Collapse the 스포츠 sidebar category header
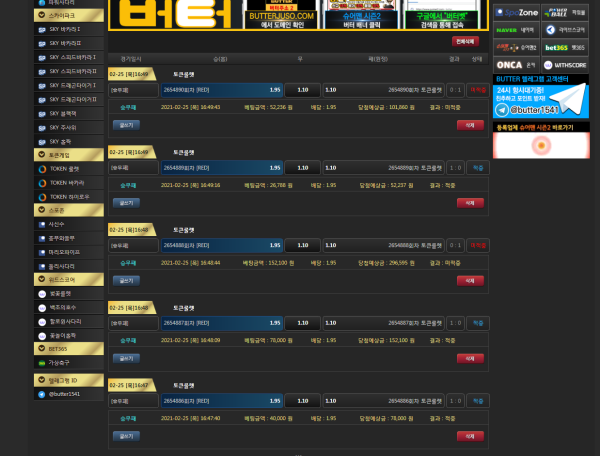 pos(66,210)
